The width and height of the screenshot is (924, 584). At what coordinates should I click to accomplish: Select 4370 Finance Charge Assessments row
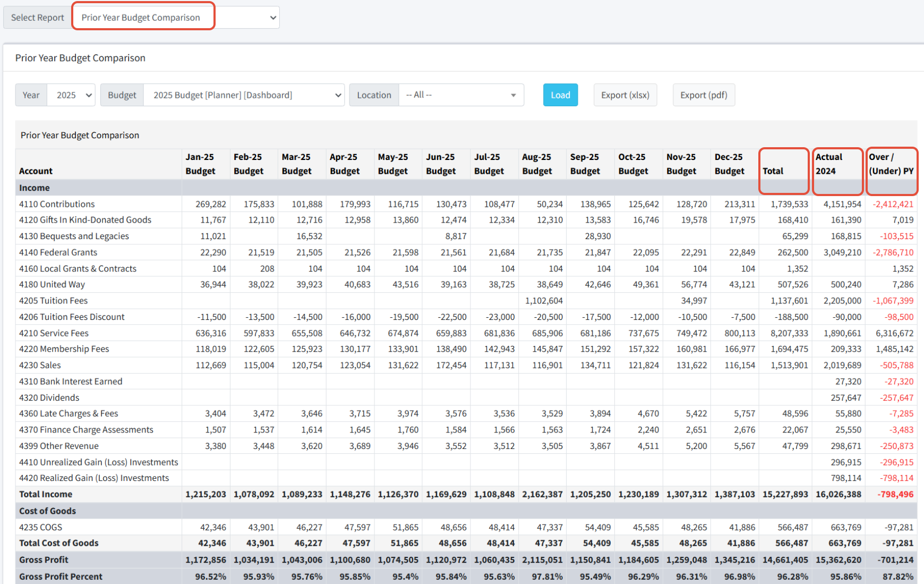pyautogui.click(x=466, y=430)
